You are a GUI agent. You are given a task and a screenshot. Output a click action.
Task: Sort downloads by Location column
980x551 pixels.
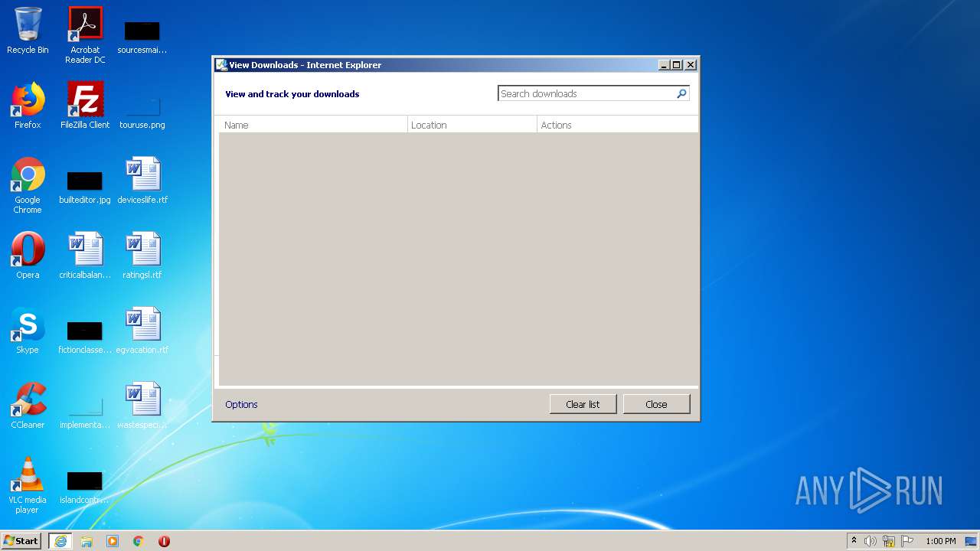pyautogui.click(x=472, y=125)
